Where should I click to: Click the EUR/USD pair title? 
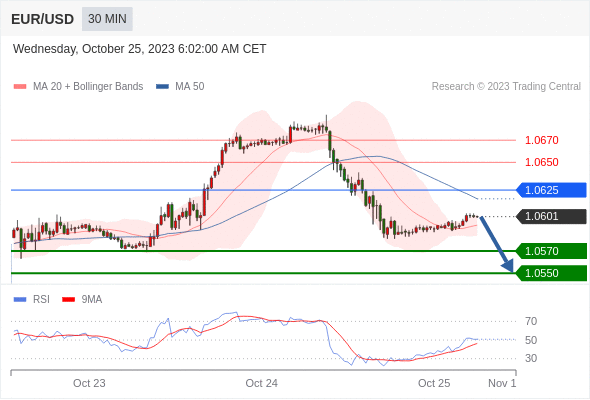[x=43, y=19]
